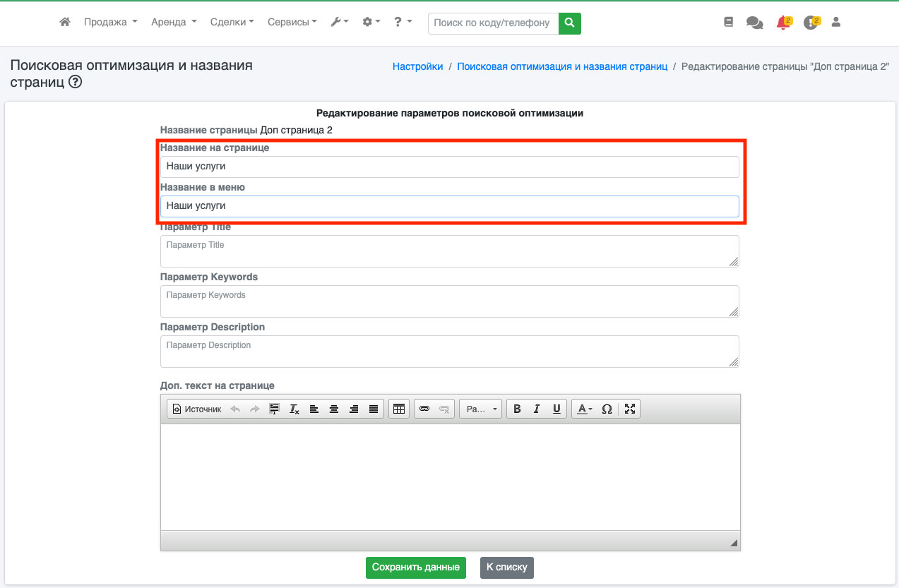Viewport: 899px width, 588px height.
Task: Maximize the text editor area
Action: pos(630,409)
